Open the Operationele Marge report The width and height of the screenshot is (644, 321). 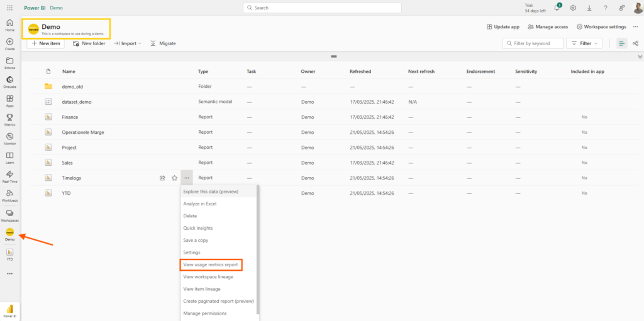point(83,132)
